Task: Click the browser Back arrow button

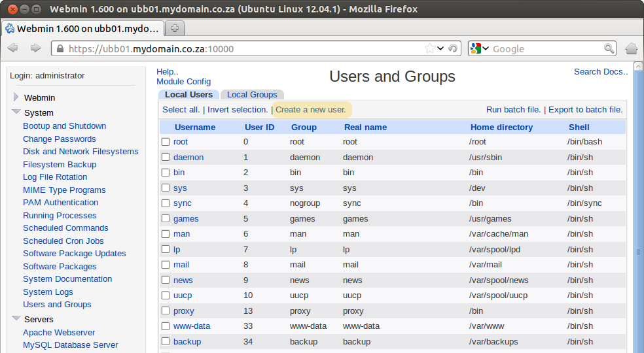Action: (12, 48)
